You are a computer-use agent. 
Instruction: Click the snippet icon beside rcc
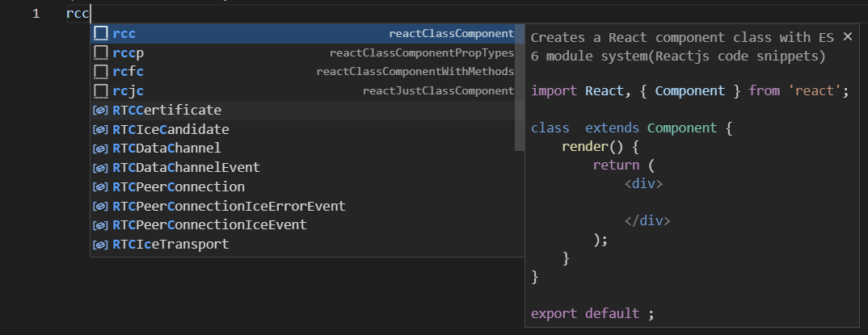click(101, 34)
